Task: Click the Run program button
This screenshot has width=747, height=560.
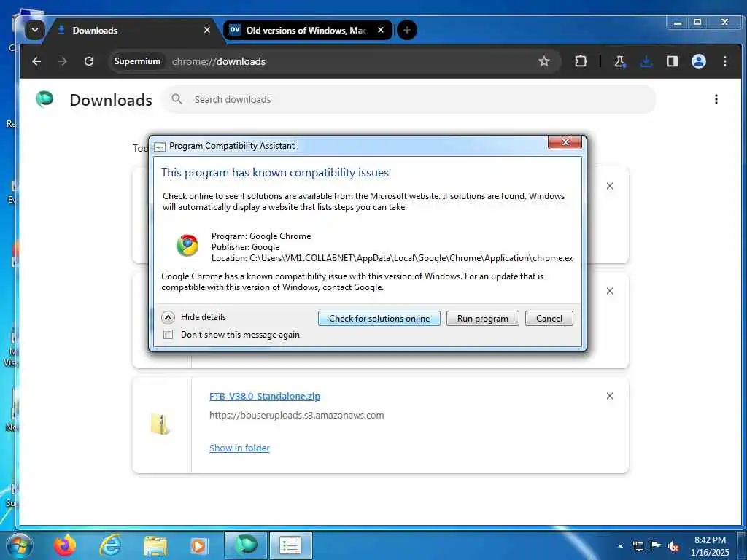Action: 483,319
